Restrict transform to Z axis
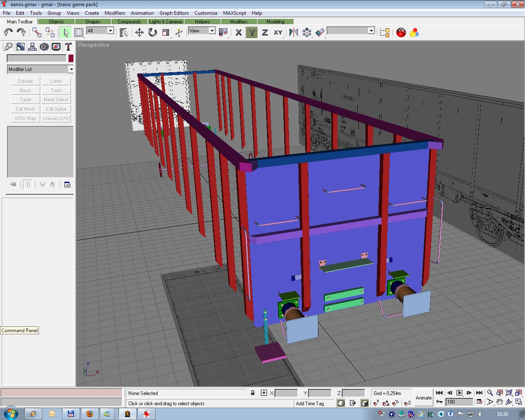 pyautogui.click(x=265, y=32)
